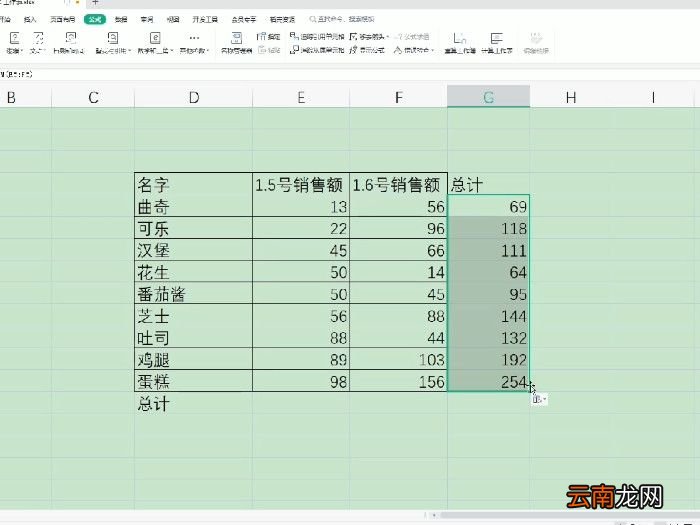Click the total cell showing 69
This screenshot has width=700, height=525.
488,206
